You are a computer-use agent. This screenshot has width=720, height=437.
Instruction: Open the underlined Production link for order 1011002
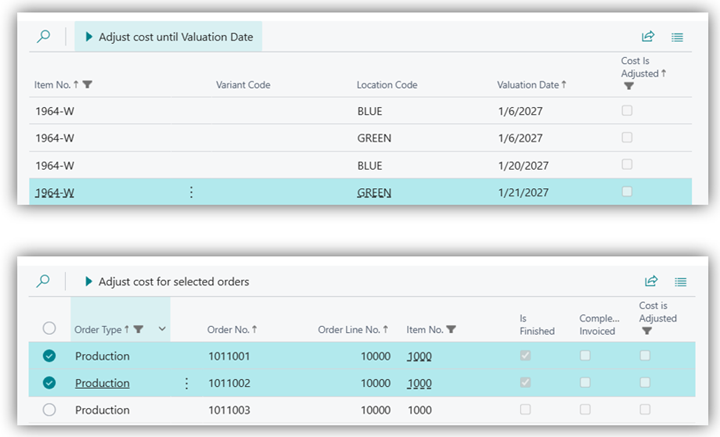tap(102, 383)
